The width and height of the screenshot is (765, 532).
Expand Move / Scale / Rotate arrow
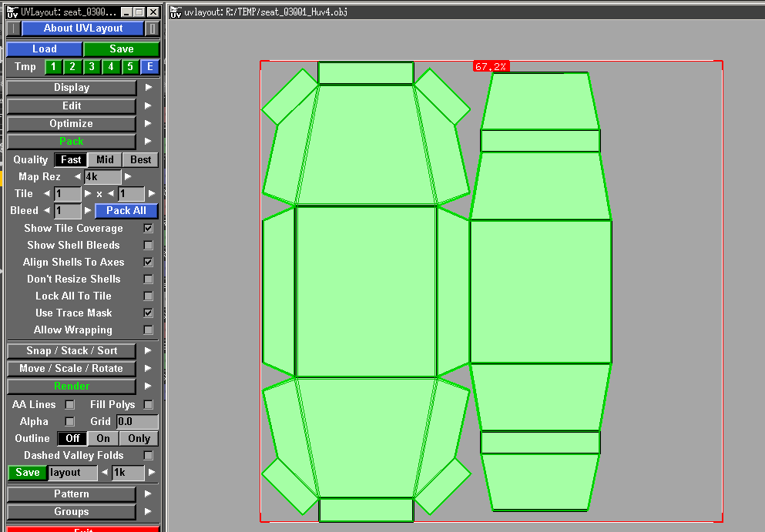[149, 368]
